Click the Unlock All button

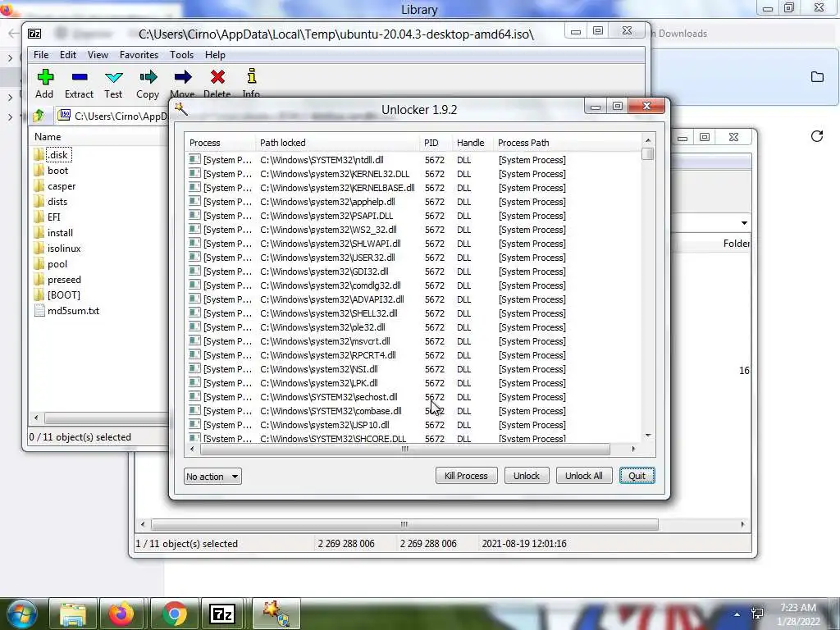(583, 476)
